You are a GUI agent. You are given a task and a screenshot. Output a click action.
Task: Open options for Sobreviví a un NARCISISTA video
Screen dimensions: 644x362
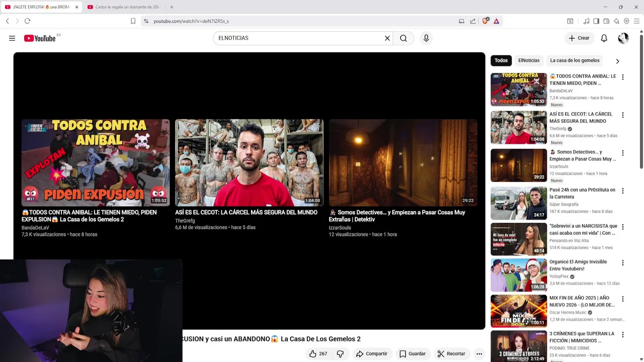[x=623, y=227]
